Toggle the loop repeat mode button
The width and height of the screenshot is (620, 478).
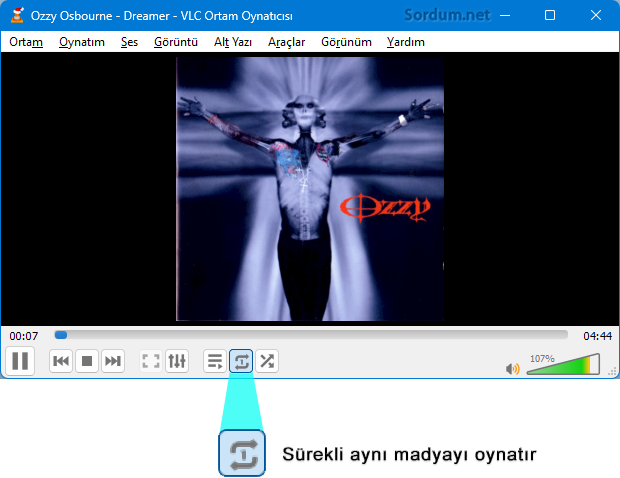pyautogui.click(x=241, y=361)
